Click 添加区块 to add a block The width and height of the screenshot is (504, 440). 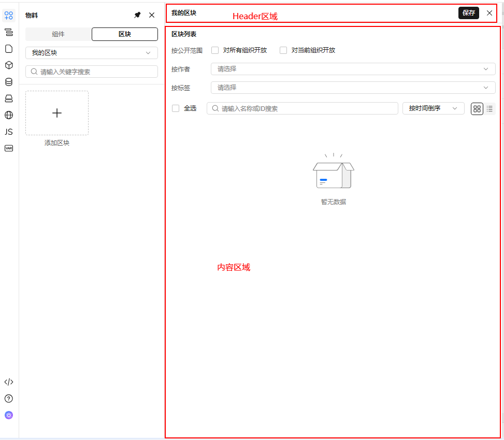coord(57,113)
